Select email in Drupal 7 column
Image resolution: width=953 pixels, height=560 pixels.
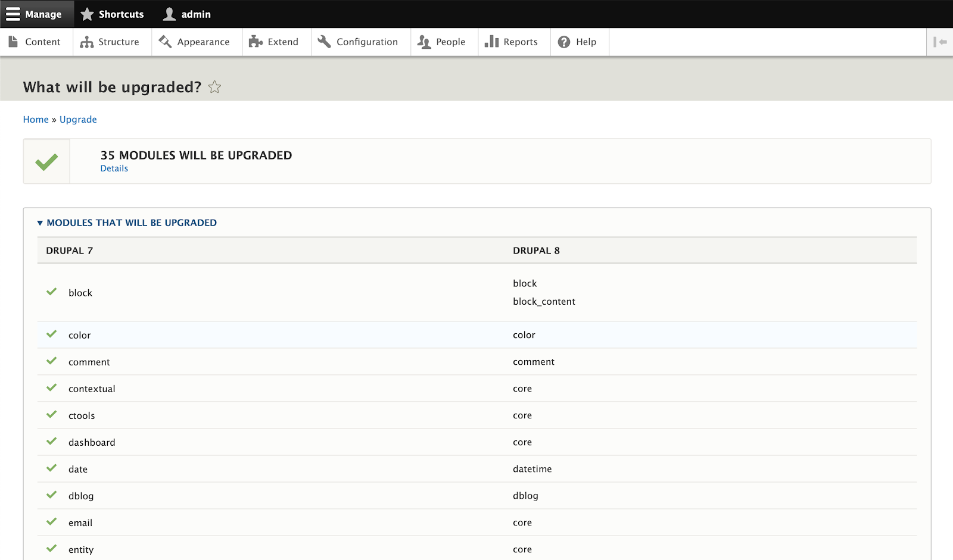(80, 523)
